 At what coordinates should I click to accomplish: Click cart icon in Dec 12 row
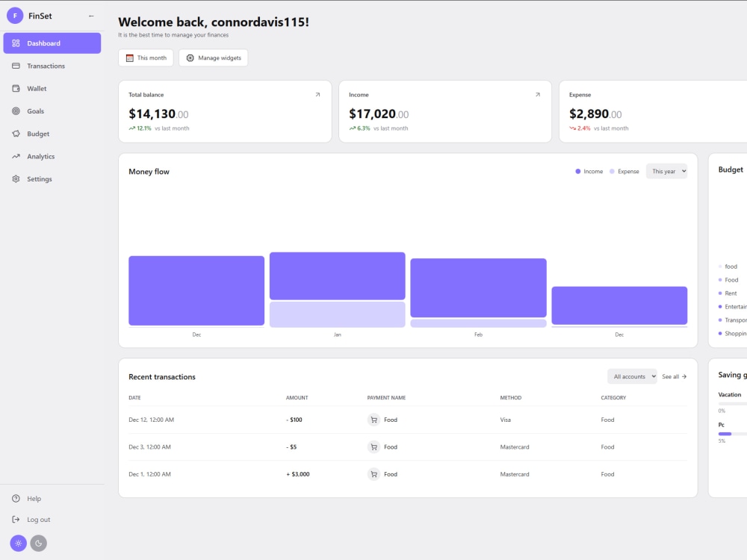point(374,420)
